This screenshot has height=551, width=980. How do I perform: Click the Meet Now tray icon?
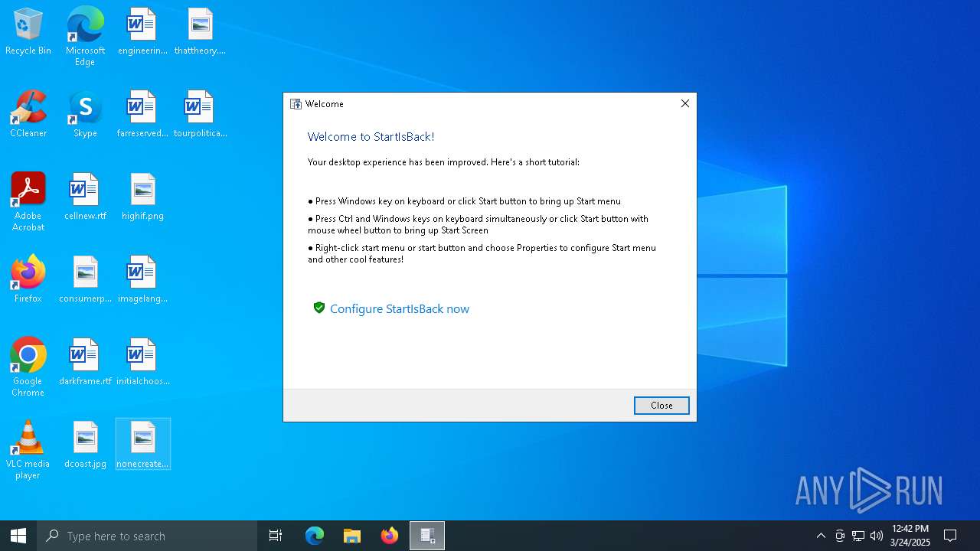[840, 536]
